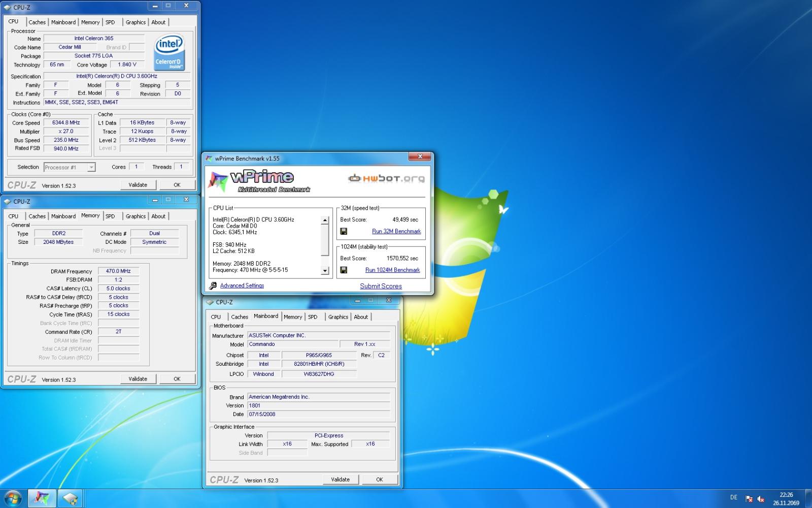Click the BIOS date 07/15/2008

click(319, 415)
